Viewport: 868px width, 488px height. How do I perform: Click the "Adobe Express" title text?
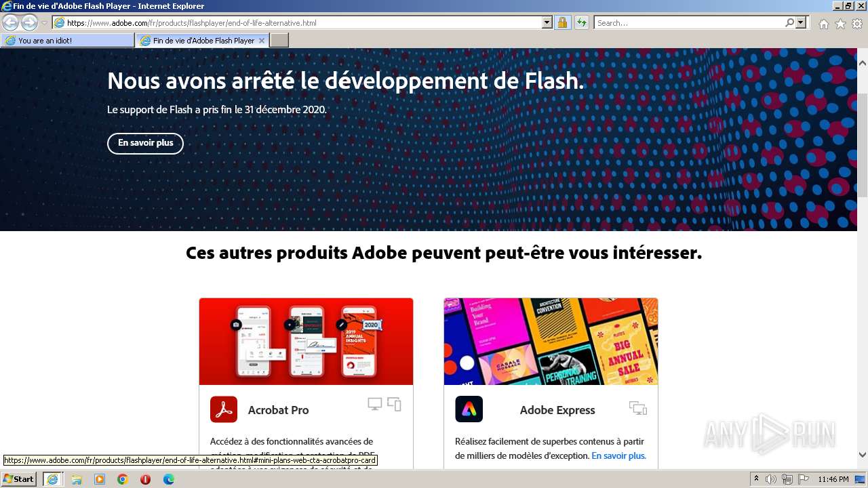557,410
